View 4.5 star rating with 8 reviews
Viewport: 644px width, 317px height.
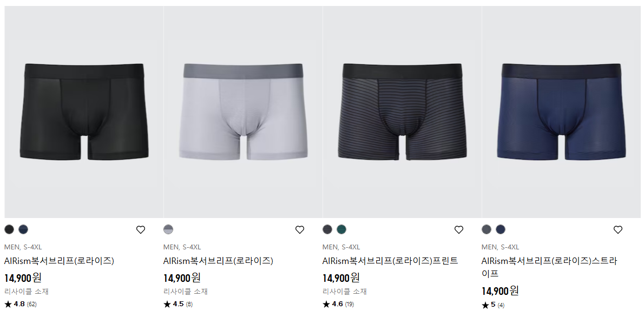pyautogui.click(x=178, y=304)
